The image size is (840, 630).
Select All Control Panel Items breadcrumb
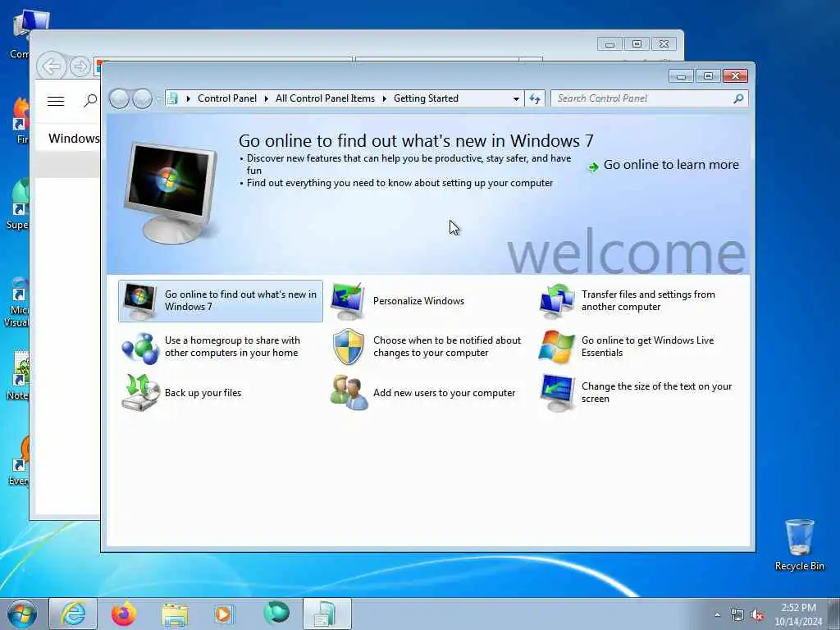[325, 98]
